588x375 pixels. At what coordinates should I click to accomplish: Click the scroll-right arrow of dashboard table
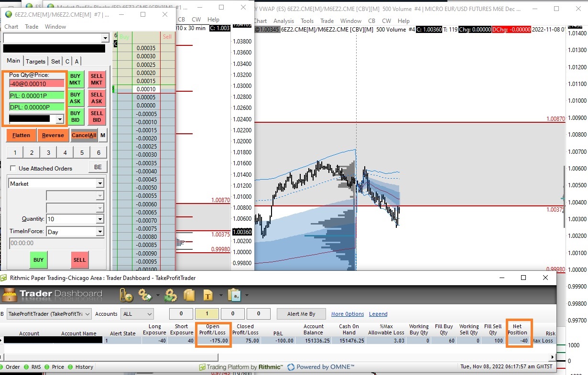[553, 357]
